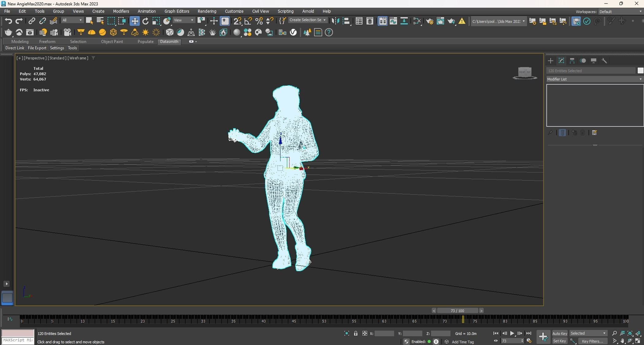The image size is (644, 345).
Task: Click the ViewCube in the viewport
Action: pyautogui.click(x=525, y=73)
